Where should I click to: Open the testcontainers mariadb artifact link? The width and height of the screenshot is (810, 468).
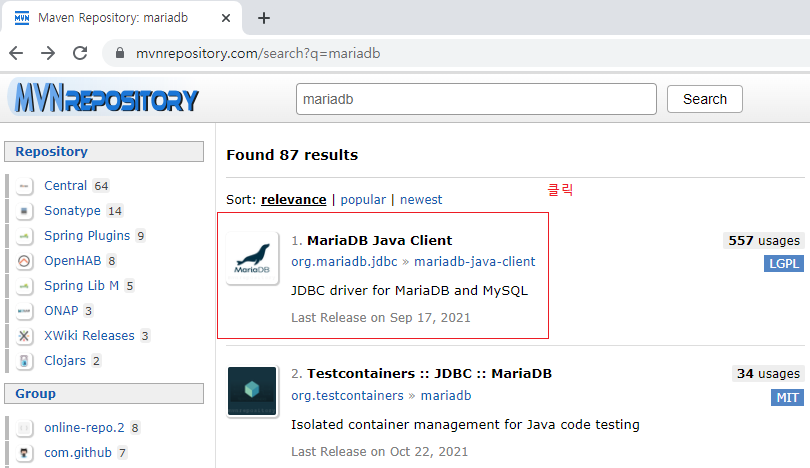446,396
